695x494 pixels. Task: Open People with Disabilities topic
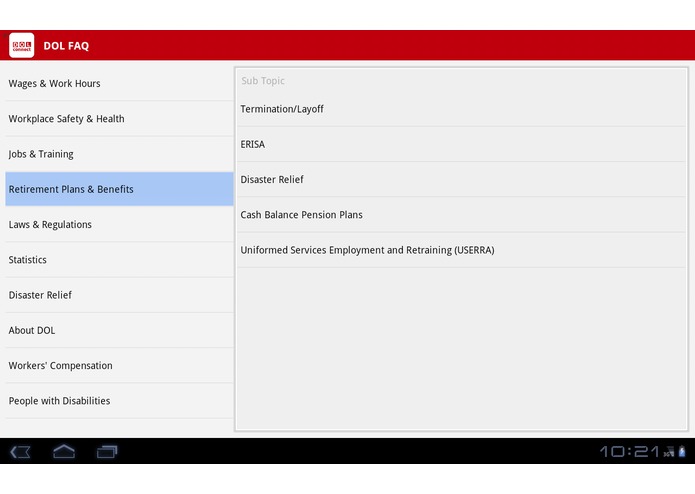click(x=119, y=401)
